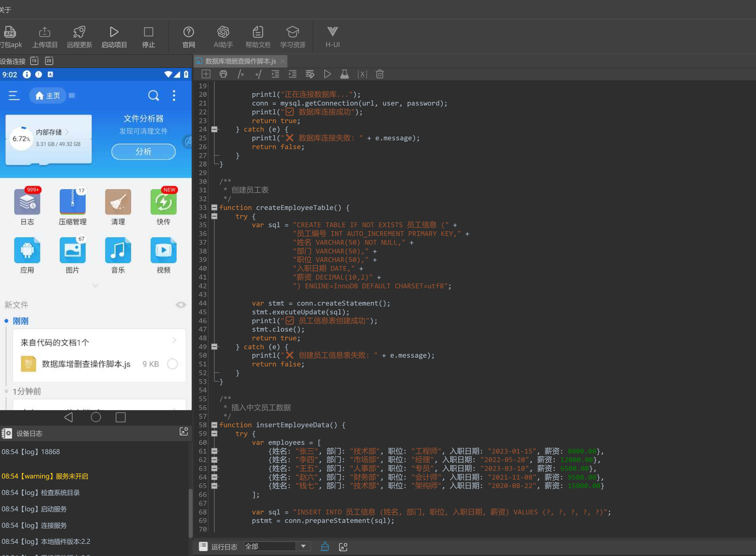This screenshot has height=556, width=756.
Task: Open the 关于 menu
Action: pyautogui.click(x=5, y=10)
